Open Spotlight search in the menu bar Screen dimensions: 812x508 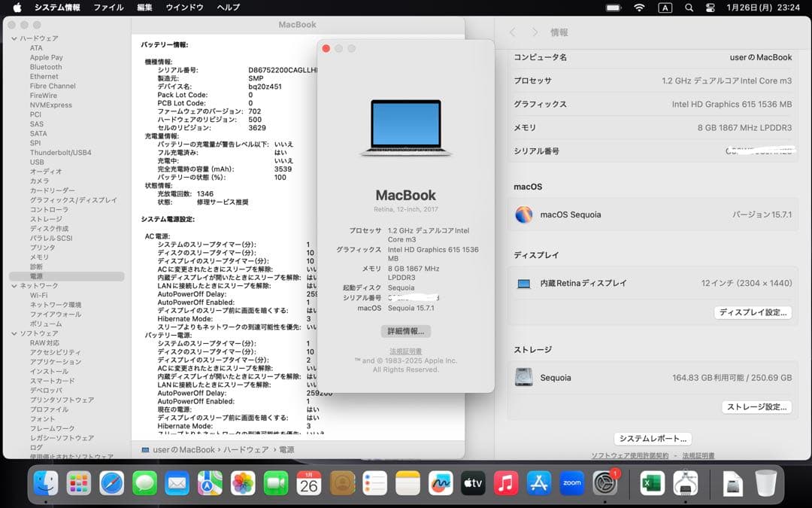pos(689,8)
